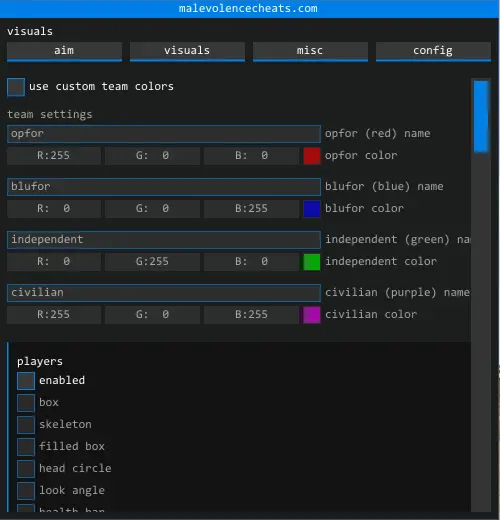
Task: Click the 'players' section heading
Action: pos(40,362)
